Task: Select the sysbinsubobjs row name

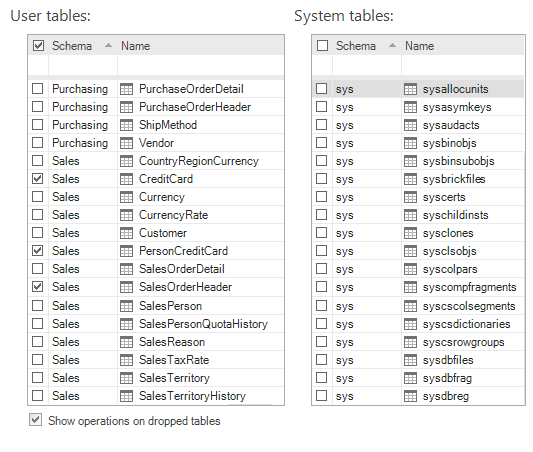Action: click(459, 161)
